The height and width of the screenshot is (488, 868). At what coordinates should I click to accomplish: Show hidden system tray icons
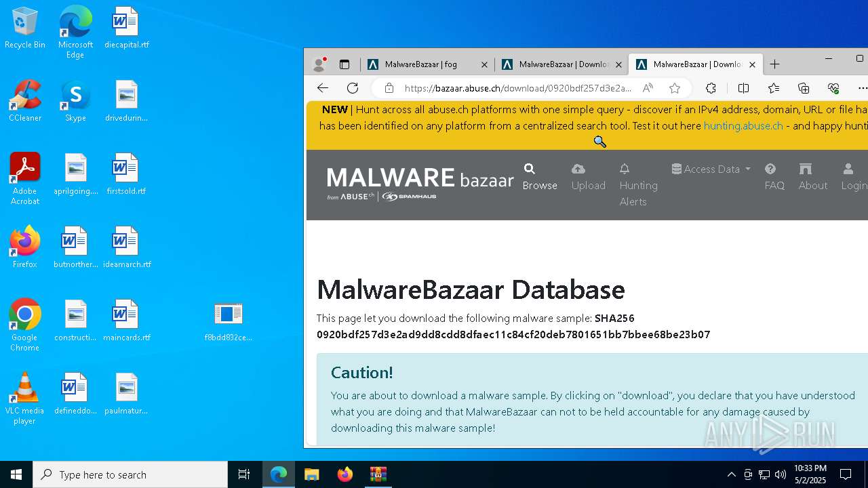tap(731, 474)
